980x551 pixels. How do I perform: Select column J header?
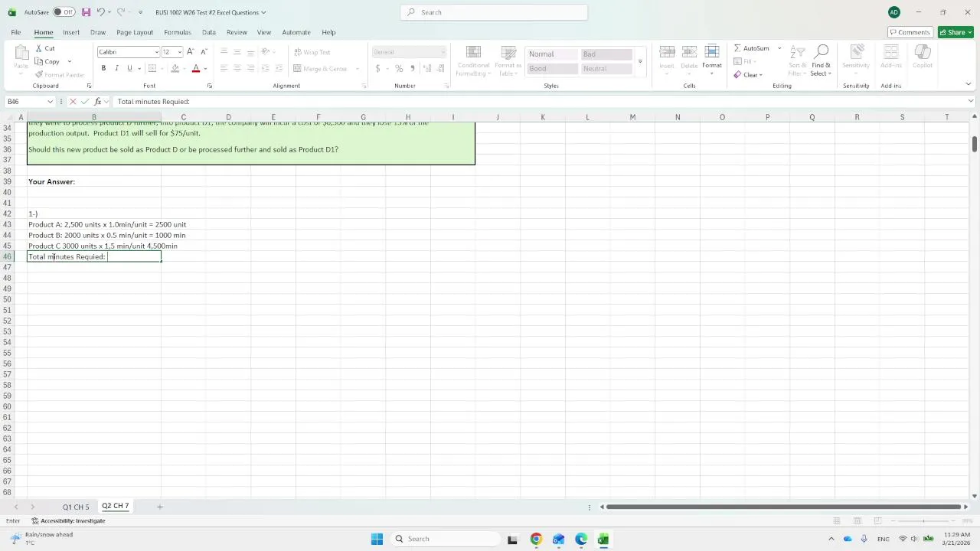pyautogui.click(x=498, y=117)
